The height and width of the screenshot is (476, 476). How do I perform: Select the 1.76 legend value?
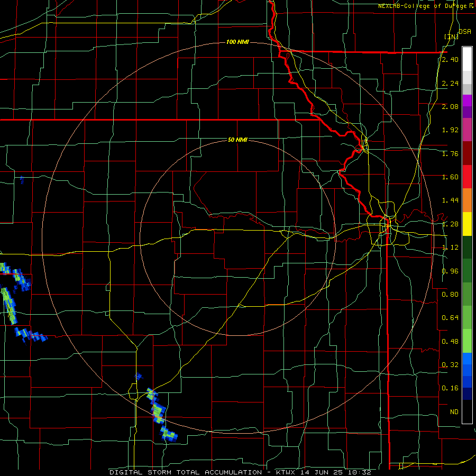(x=450, y=153)
